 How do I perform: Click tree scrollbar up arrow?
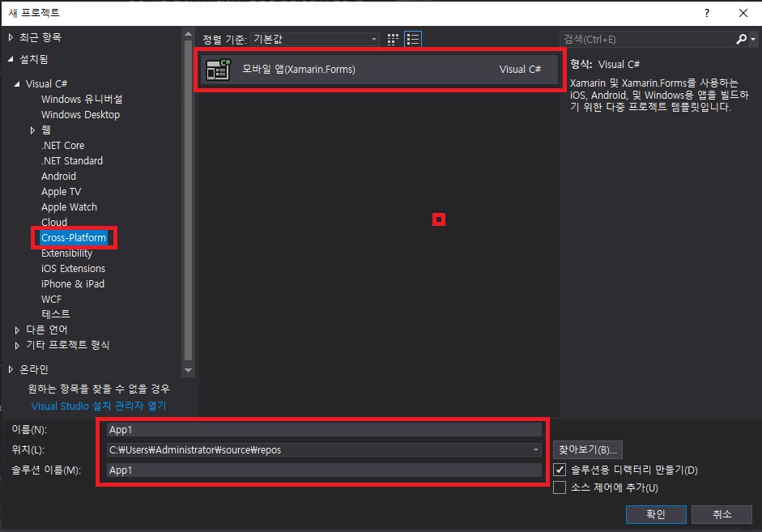click(188, 34)
